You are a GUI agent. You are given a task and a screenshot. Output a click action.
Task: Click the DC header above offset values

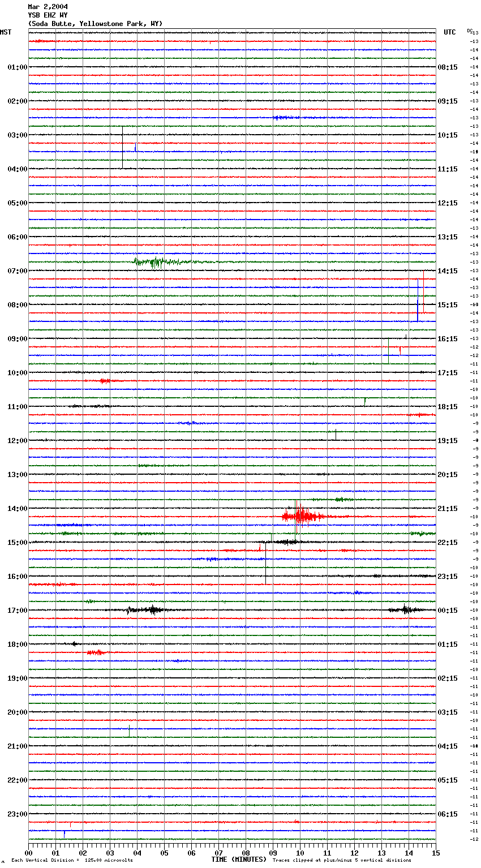click(470, 31)
